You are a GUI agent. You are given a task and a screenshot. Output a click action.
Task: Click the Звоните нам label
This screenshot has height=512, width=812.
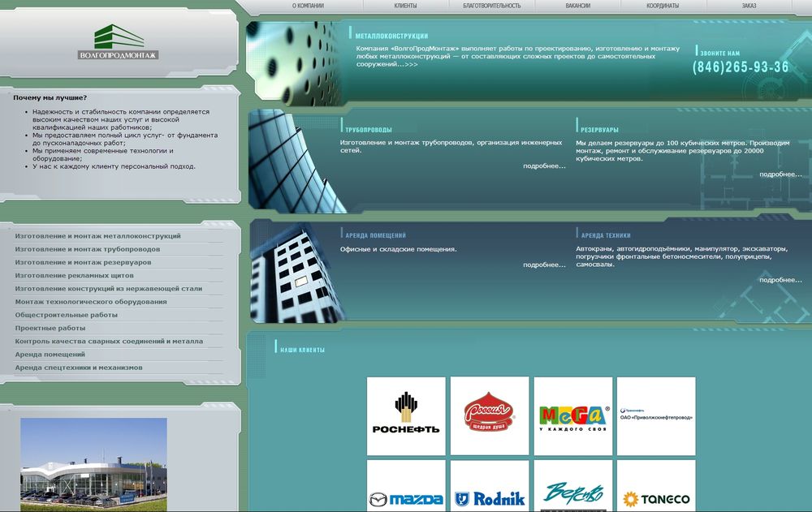tap(719, 54)
